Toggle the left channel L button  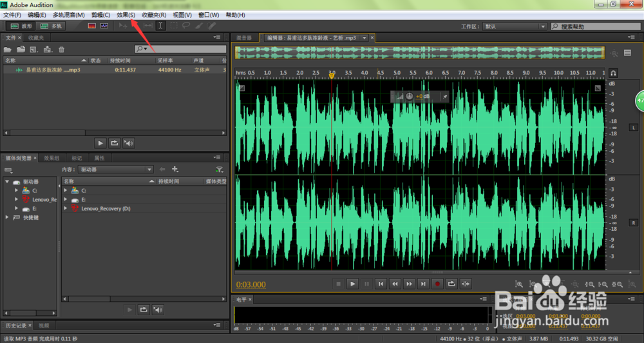coord(633,128)
